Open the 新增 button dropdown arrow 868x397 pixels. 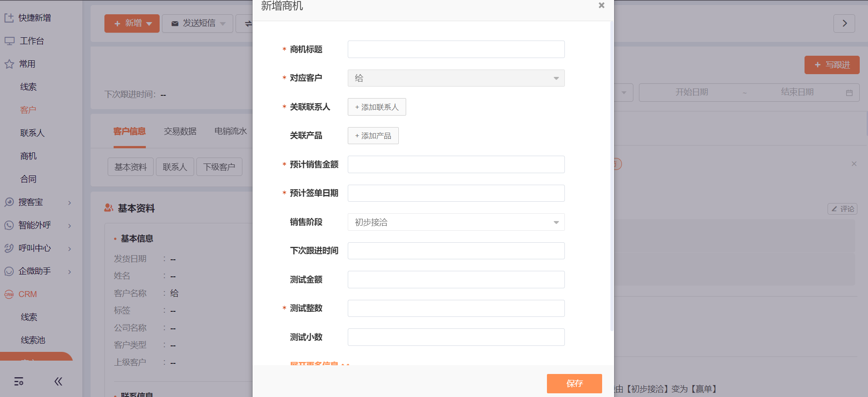pyautogui.click(x=149, y=23)
